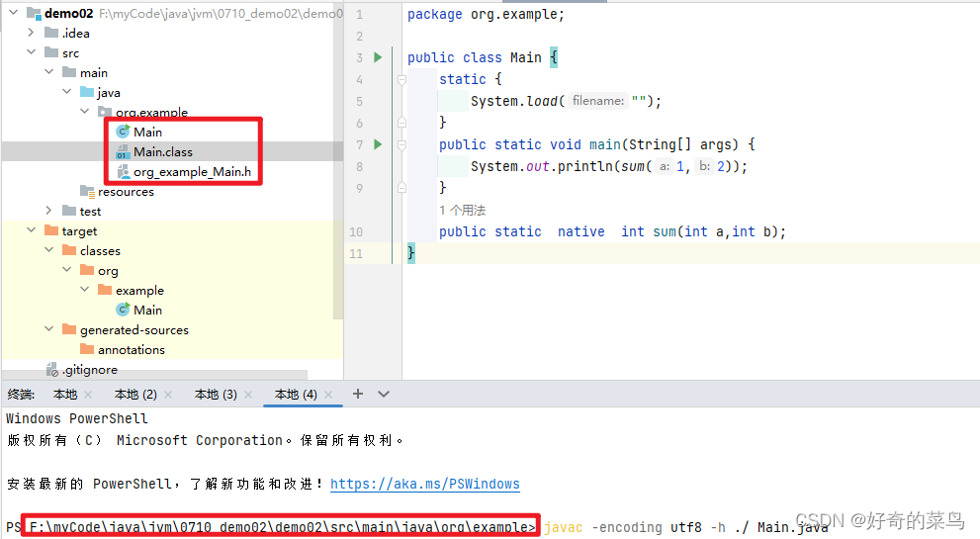Click the resources folder icon

[x=87, y=191]
